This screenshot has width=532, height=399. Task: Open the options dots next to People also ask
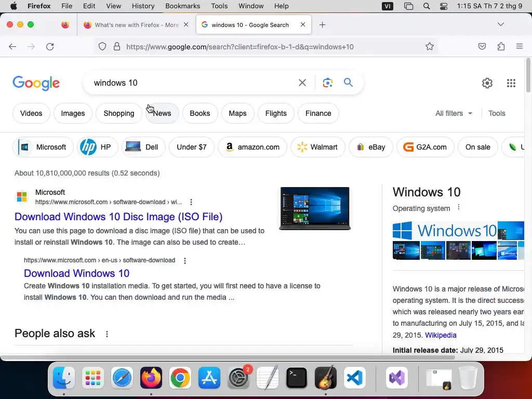(107, 334)
